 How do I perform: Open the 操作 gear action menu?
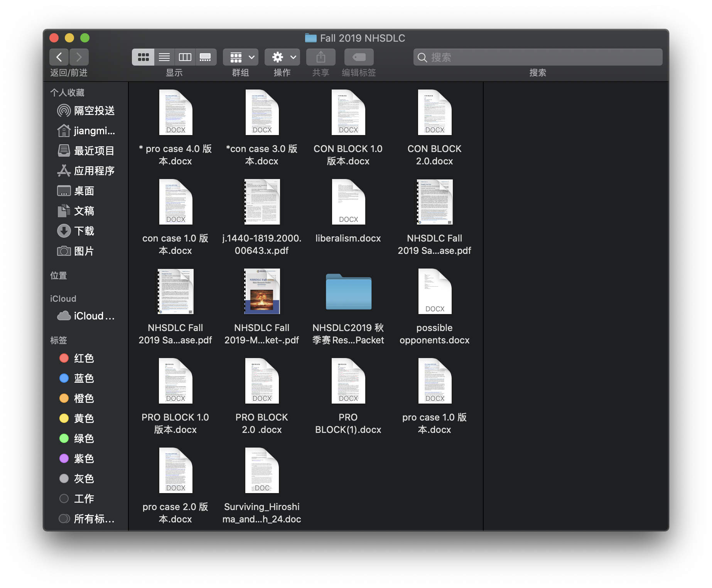coord(282,57)
